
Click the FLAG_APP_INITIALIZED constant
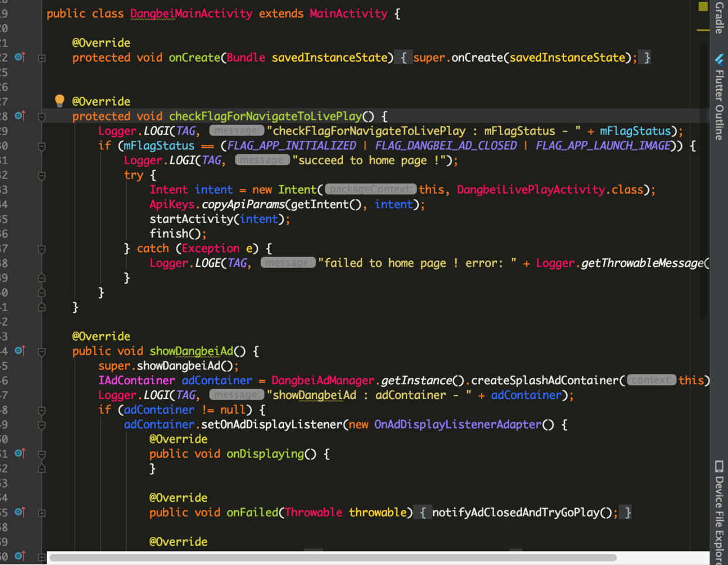point(292,146)
